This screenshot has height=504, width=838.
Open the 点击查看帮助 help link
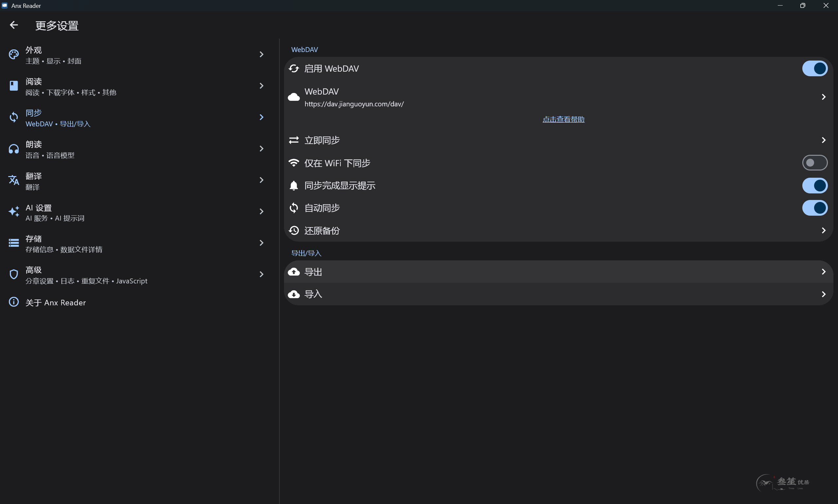pos(563,119)
